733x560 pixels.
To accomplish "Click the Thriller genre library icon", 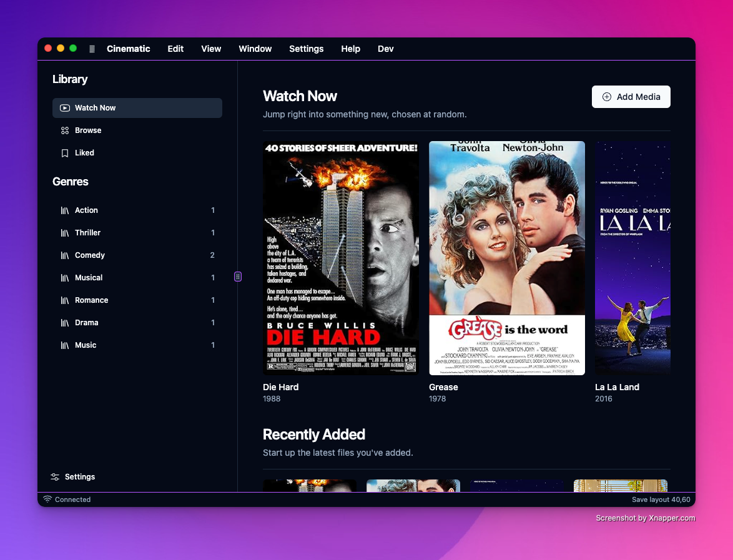I will pos(65,233).
